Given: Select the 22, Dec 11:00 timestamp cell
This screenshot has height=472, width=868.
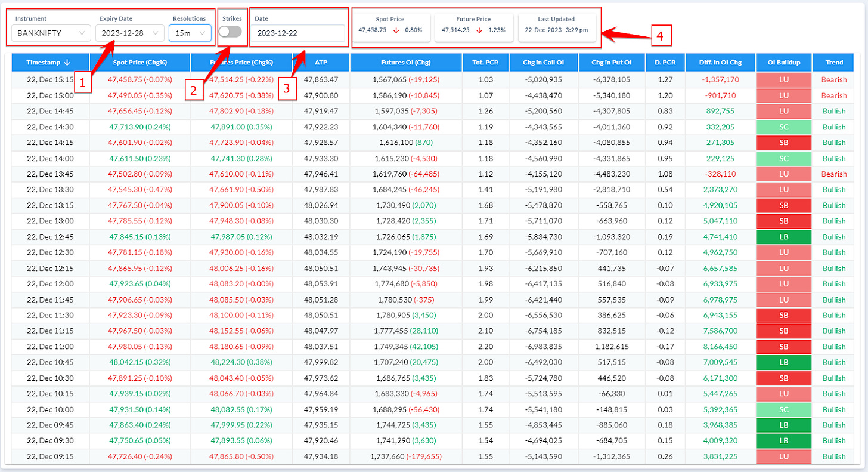Looking at the screenshot, I should pyautogui.click(x=50, y=346).
